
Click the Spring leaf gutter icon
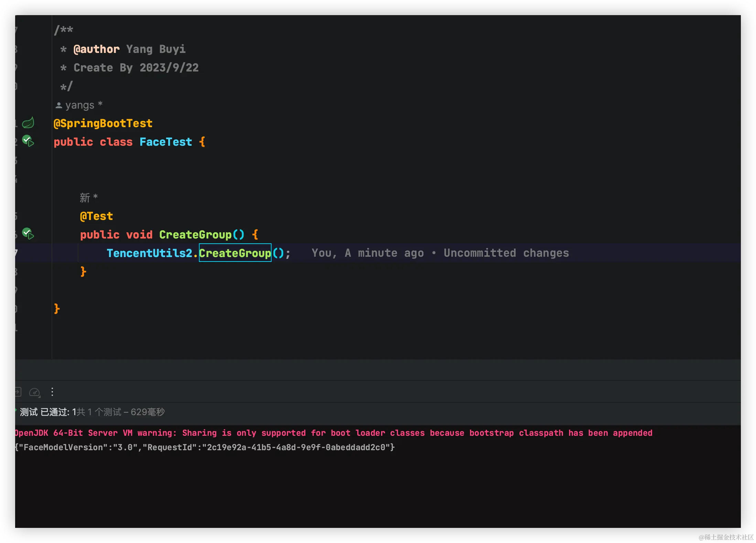point(28,123)
